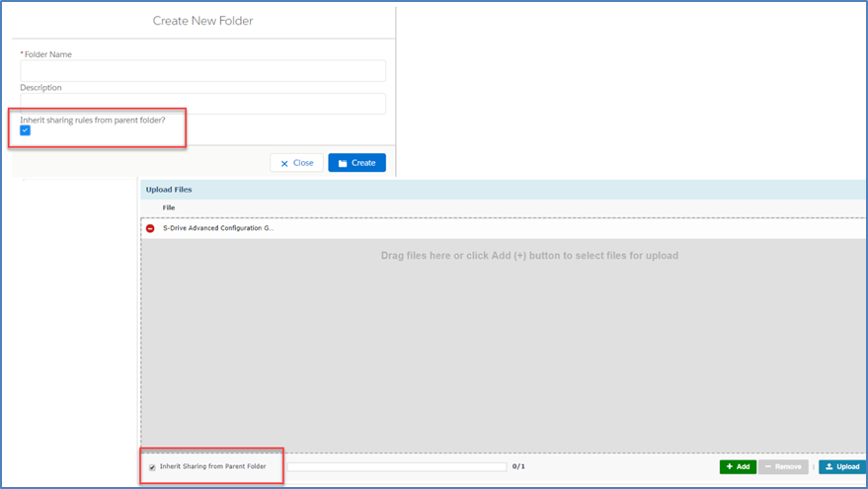868x489 pixels.
Task: Click the Folder Name field label
Action: [47, 54]
